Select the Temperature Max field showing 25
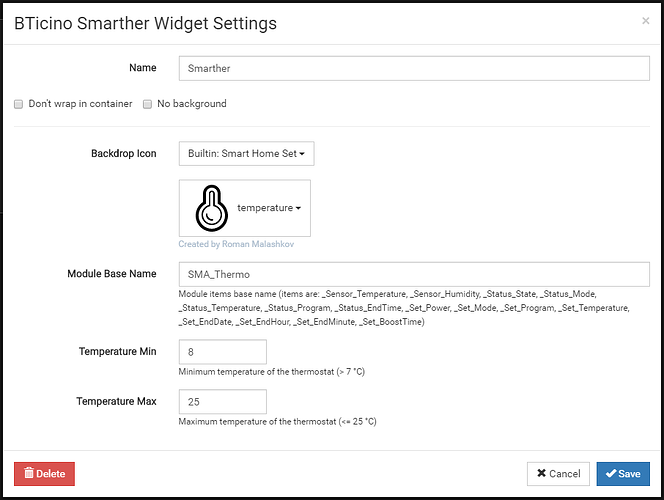The image size is (664, 500). (x=223, y=402)
